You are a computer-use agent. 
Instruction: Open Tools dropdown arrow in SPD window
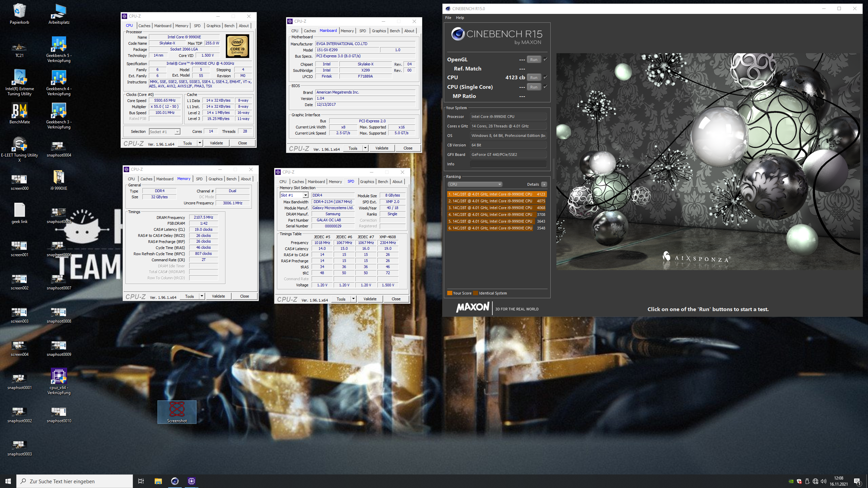point(353,299)
